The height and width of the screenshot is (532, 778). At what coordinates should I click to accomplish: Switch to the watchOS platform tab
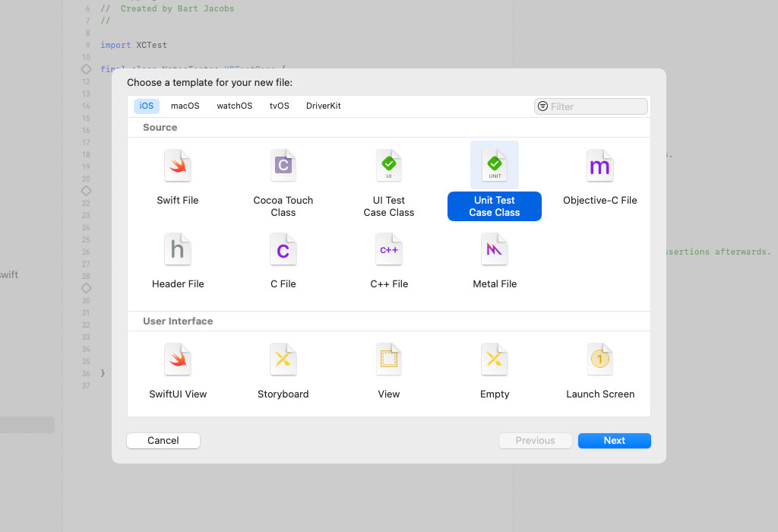click(x=234, y=106)
